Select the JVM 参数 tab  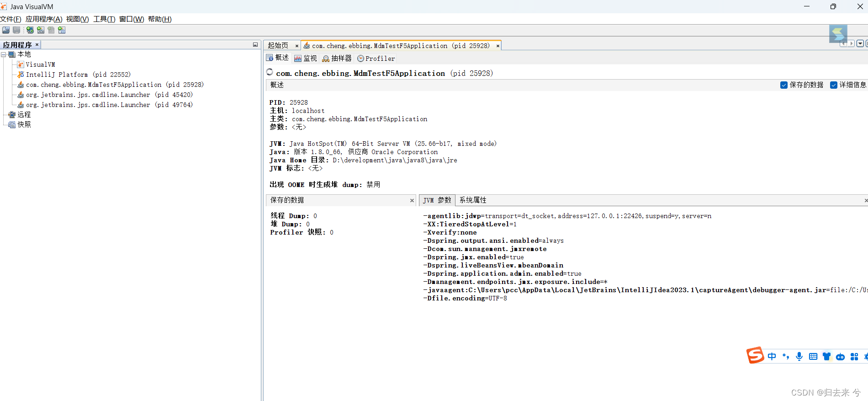click(x=437, y=200)
